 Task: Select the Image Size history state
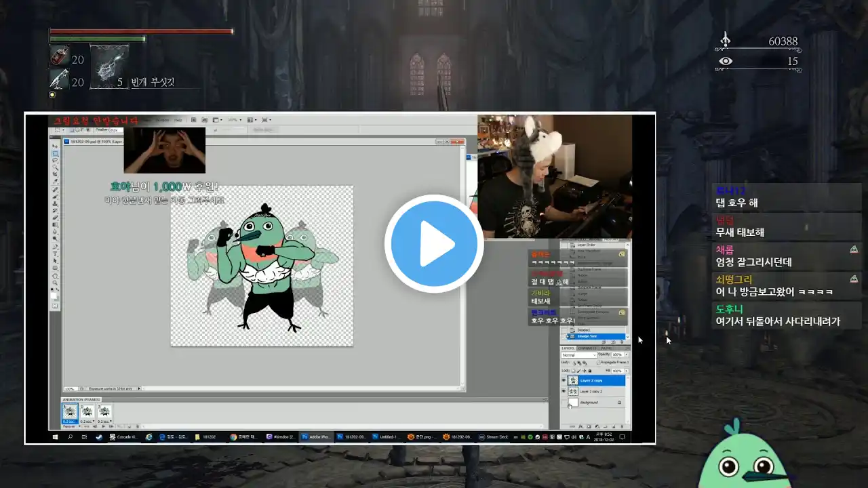[595, 336]
